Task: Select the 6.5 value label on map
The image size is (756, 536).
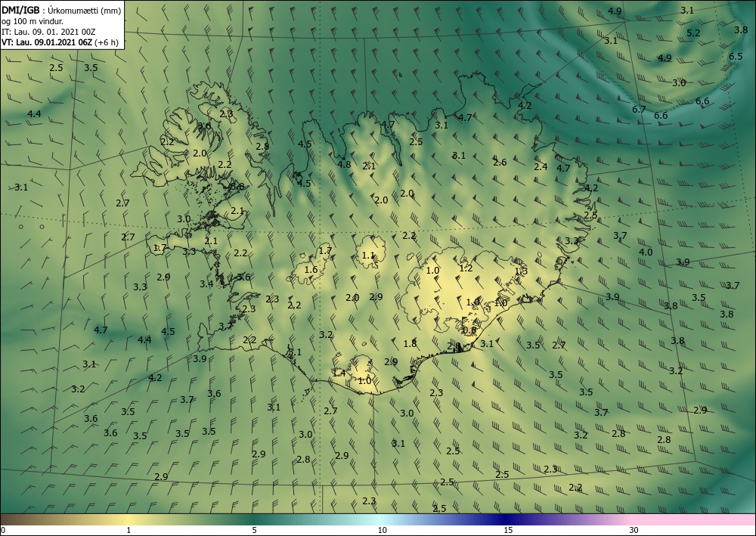Action: click(736, 57)
